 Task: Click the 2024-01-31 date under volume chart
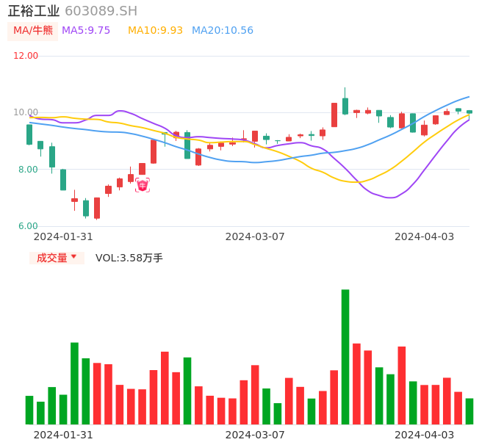click(63, 435)
